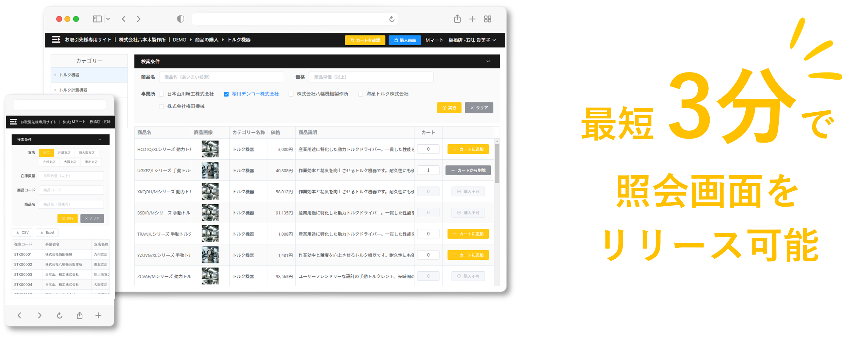
Task: Reload page in mobile browser toolbar
Action: tap(60, 316)
